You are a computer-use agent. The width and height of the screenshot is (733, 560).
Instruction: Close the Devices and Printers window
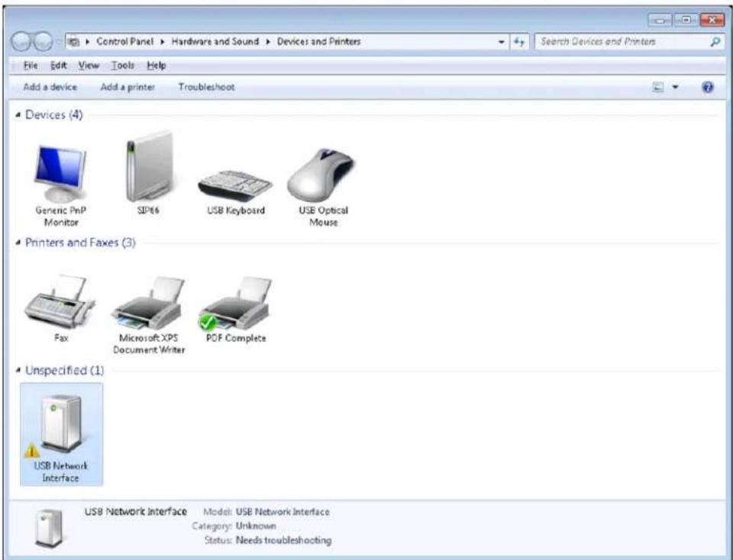712,20
